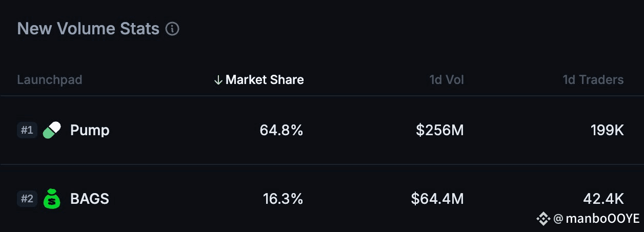Viewport: 644px width, 232px height.
Task: Click the down arrow beside Market Share
Action: pos(218,80)
